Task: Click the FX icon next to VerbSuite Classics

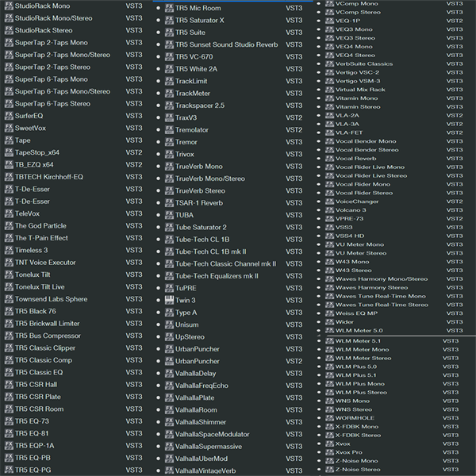Action: 330,63
